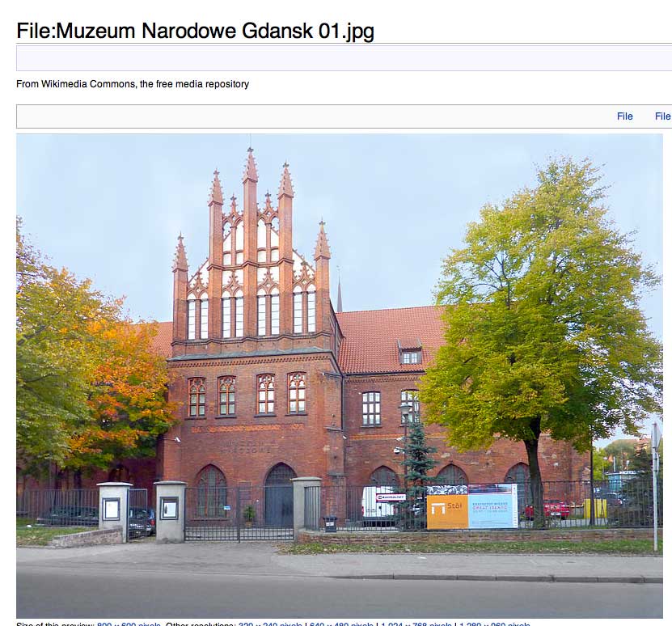Open the first File tab link
The width and height of the screenshot is (672, 626).
click(x=624, y=116)
